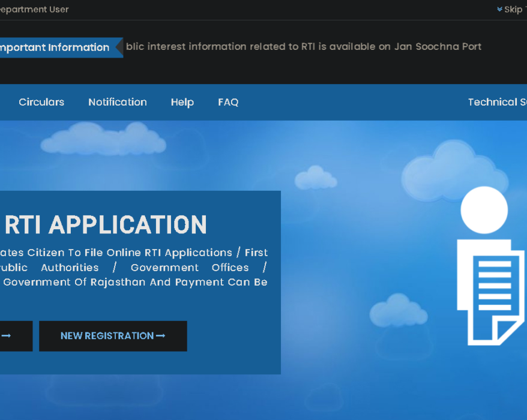Click the double-chevron icon beside Skip
This screenshot has height=420, width=527.
tap(499, 10)
